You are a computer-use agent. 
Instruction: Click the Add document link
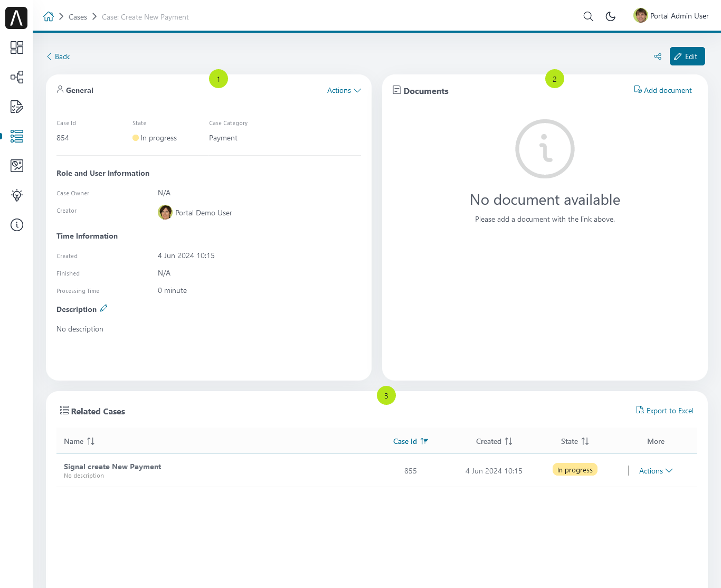[663, 90]
